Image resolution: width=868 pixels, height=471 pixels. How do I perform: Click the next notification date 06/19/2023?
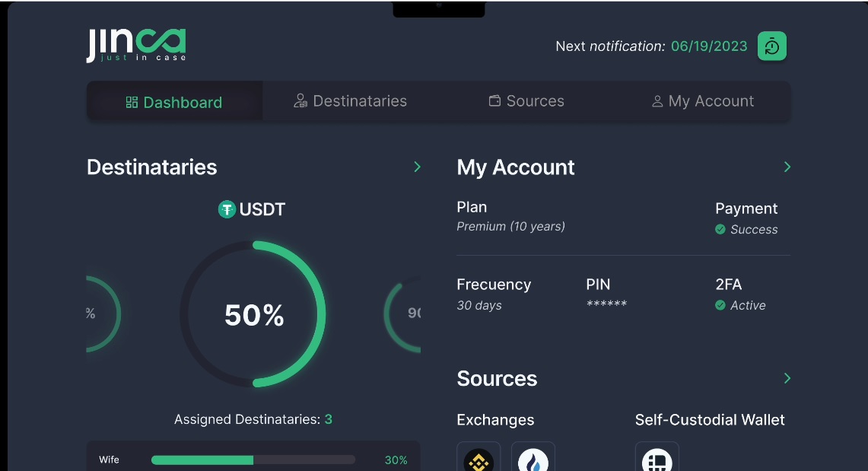pyautogui.click(x=709, y=46)
